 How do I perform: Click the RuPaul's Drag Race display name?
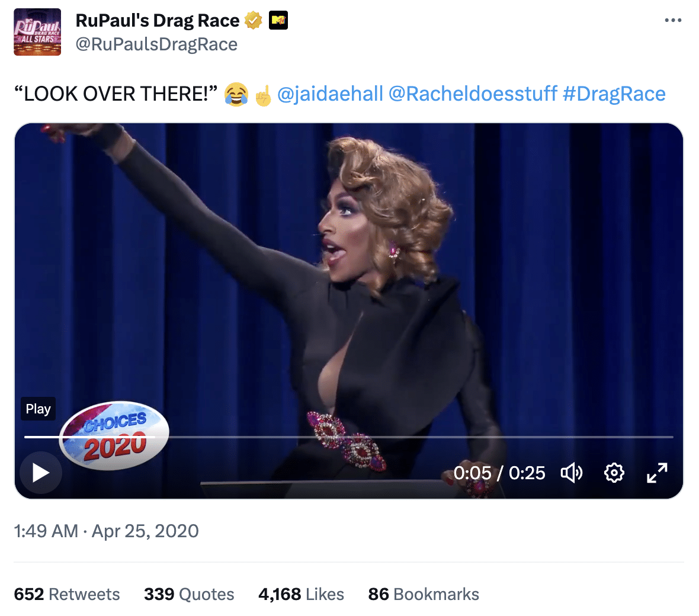coord(158,21)
